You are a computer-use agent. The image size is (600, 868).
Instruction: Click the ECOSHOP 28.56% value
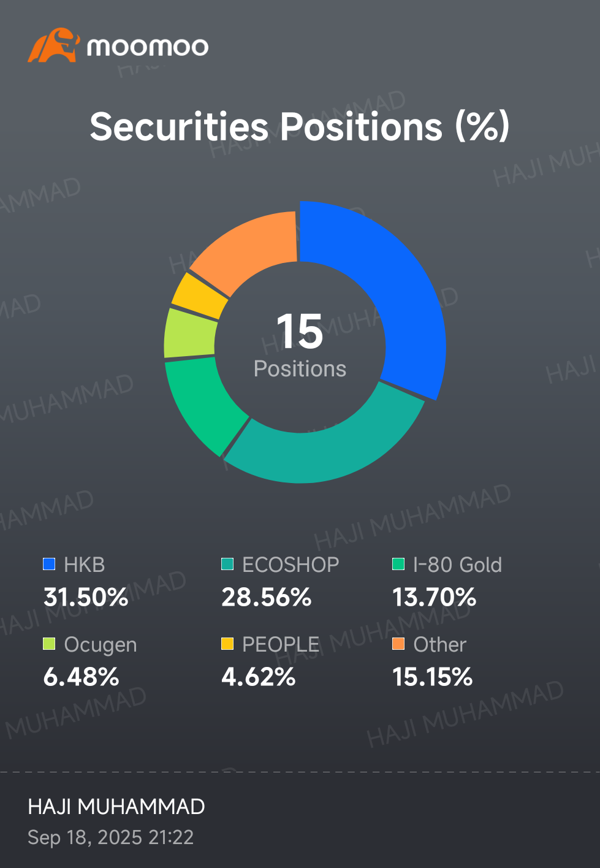click(267, 597)
